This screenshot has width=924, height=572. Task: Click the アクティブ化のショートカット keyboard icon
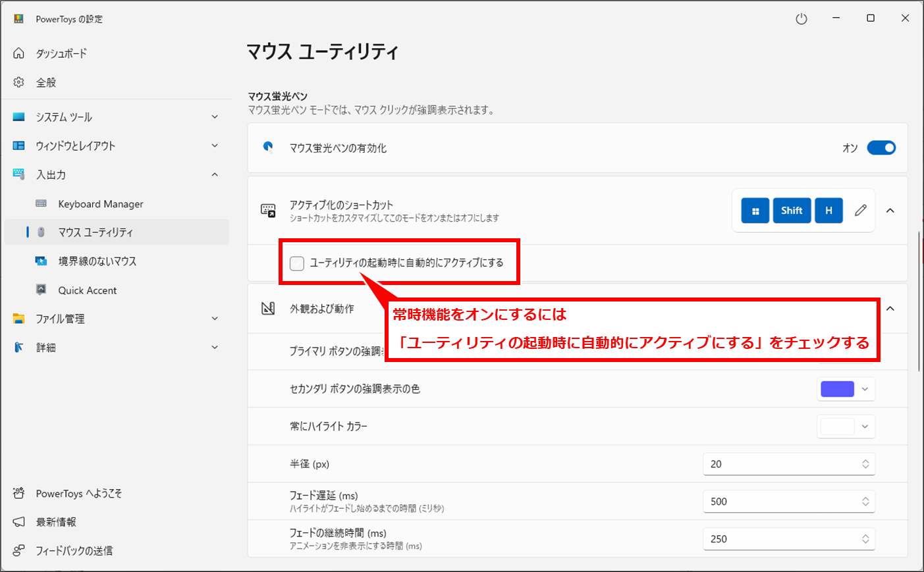268,211
